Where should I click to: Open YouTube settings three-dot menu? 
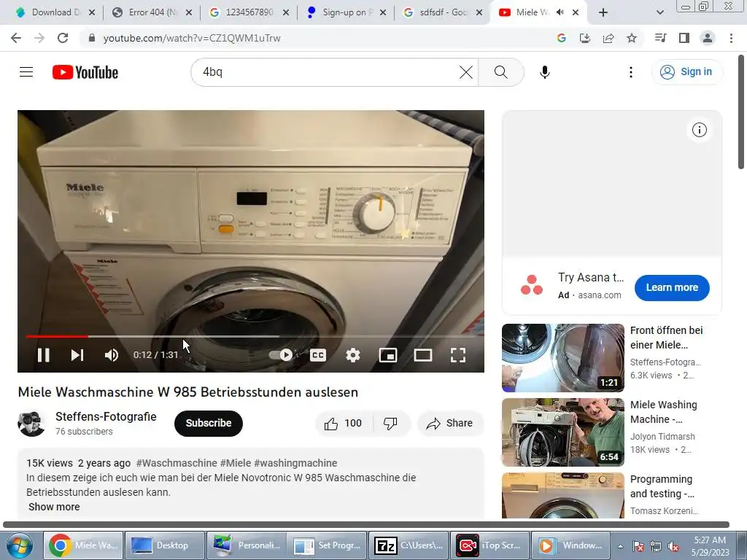pyautogui.click(x=631, y=72)
